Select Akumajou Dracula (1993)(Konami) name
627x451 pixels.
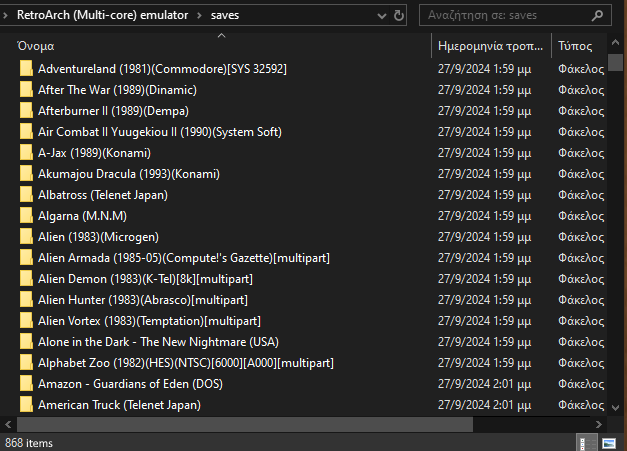pos(129,174)
